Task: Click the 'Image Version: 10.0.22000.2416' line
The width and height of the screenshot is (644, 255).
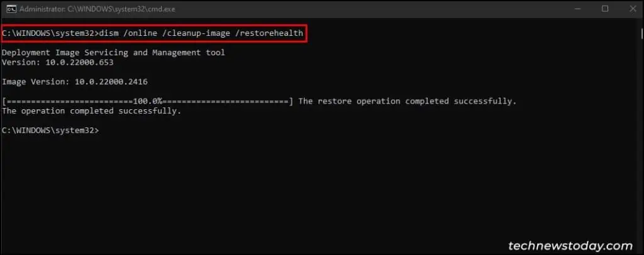Action: 75,82
